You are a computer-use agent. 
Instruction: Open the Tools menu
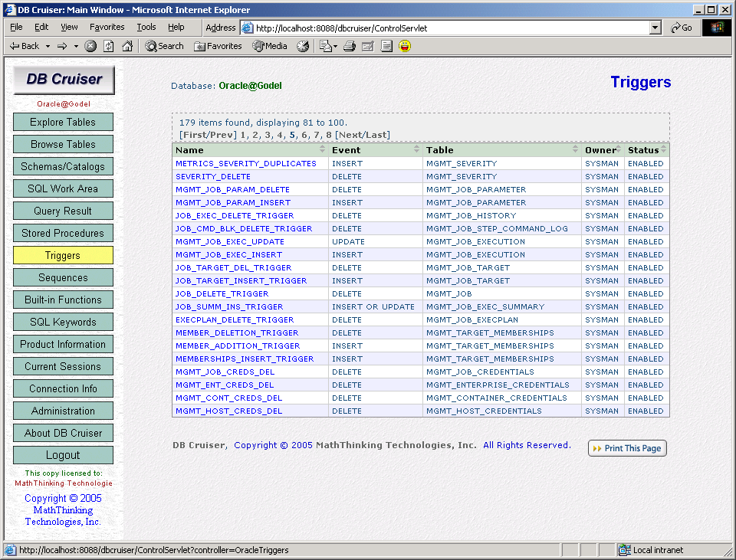[x=146, y=27]
